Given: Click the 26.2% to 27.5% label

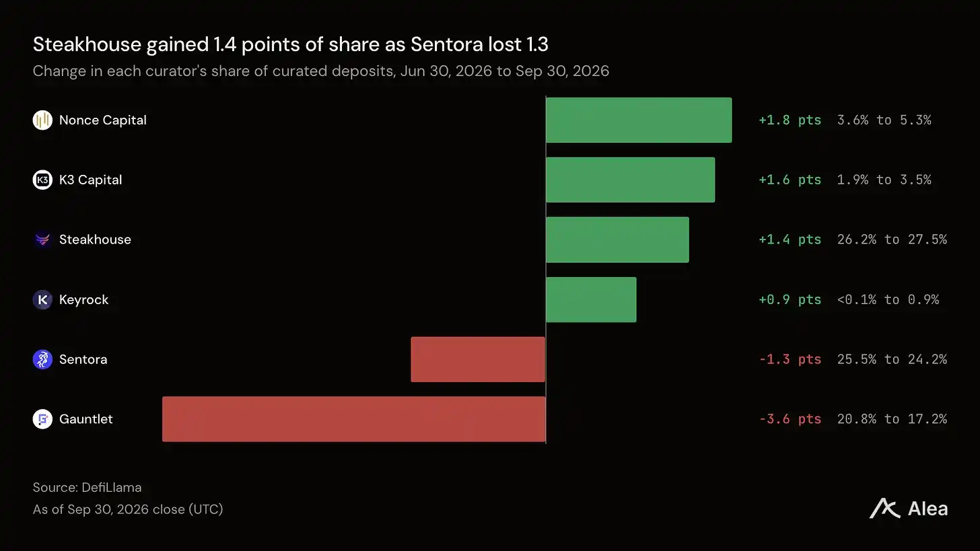Looking at the screenshot, I should coord(892,240).
